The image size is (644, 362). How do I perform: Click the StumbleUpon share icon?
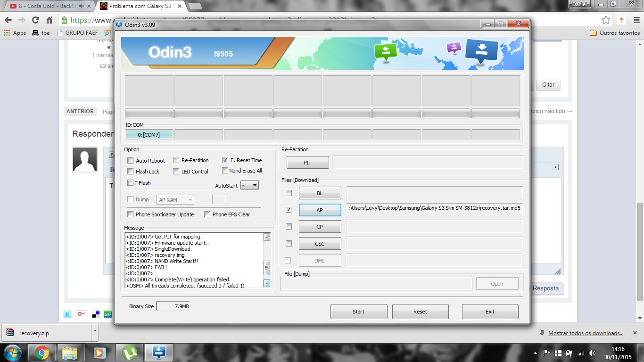click(108, 314)
